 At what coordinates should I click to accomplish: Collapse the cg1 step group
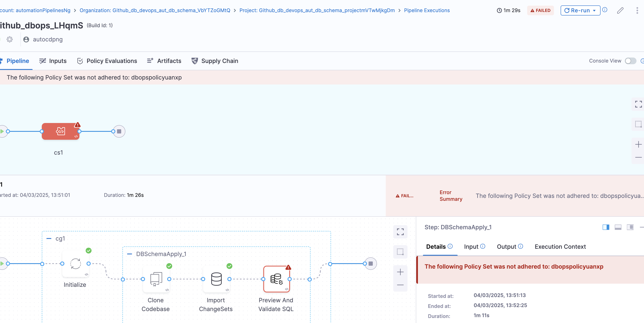click(x=49, y=239)
